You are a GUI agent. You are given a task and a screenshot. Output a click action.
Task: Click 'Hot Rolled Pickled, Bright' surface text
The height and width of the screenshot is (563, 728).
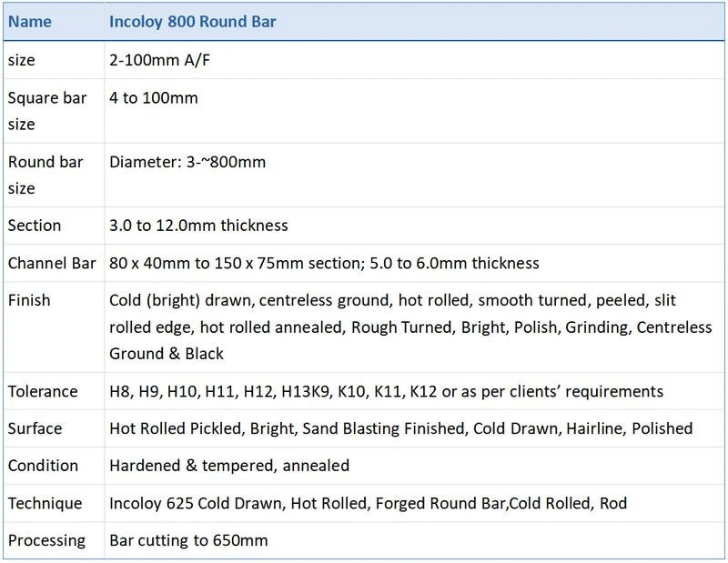(x=203, y=428)
